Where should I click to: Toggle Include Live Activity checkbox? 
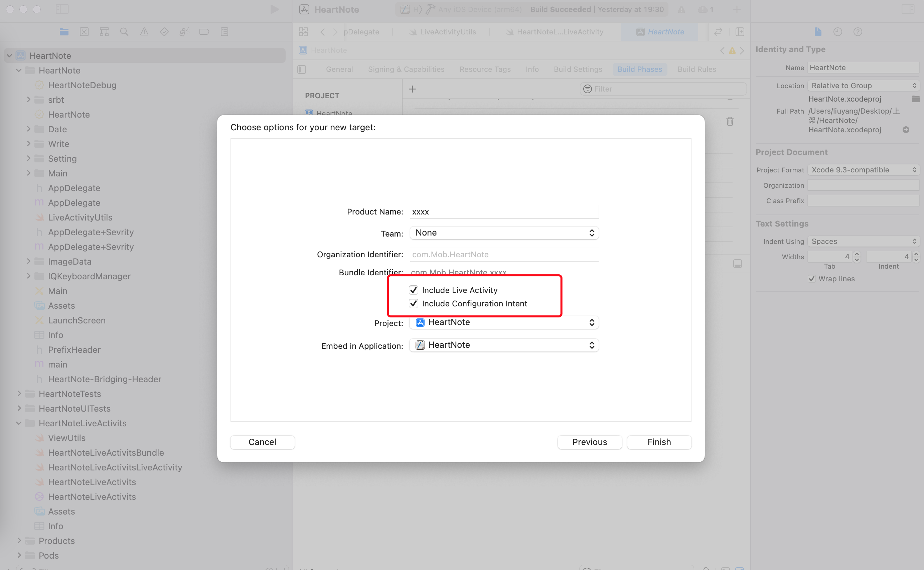tap(413, 290)
